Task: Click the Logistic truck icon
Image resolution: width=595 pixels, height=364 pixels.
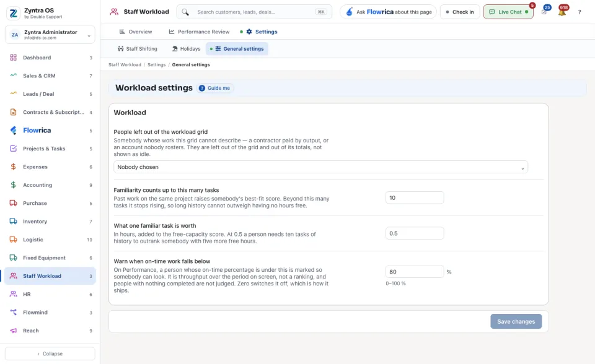Action: 13,240
